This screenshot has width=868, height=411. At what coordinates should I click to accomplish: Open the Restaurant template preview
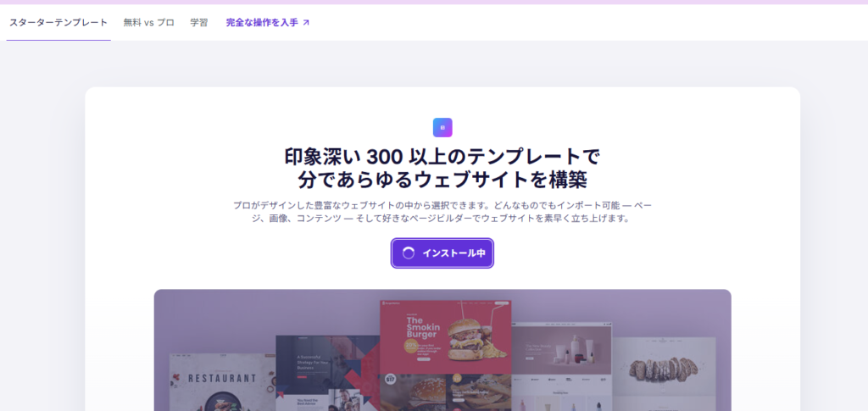[223, 382]
